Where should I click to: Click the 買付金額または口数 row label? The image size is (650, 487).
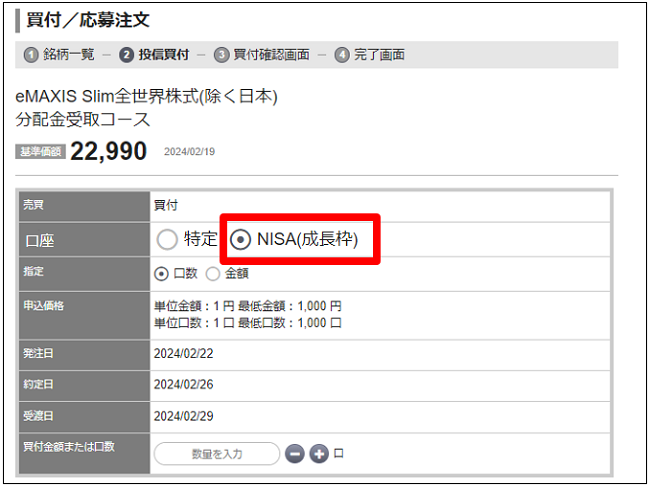[69, 447]
